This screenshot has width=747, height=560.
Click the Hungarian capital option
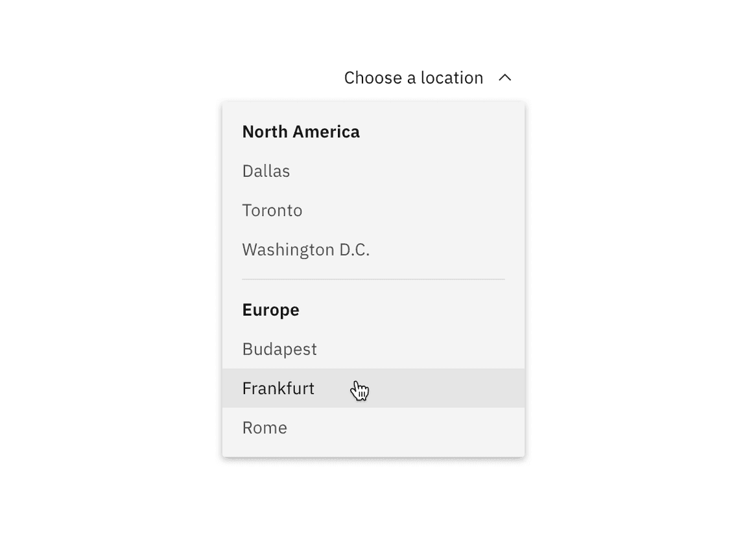(x=279, y=349)
